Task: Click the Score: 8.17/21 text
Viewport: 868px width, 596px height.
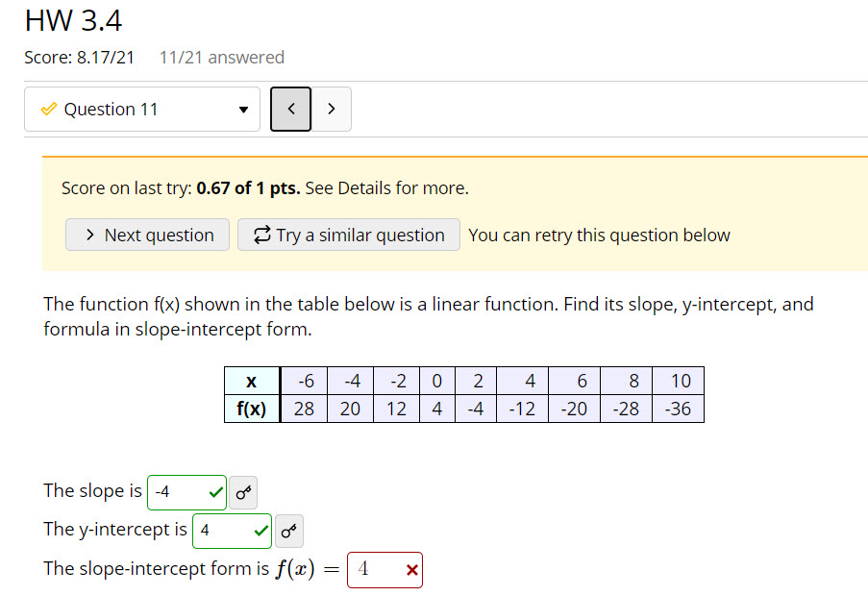Action: click(77, 58)
